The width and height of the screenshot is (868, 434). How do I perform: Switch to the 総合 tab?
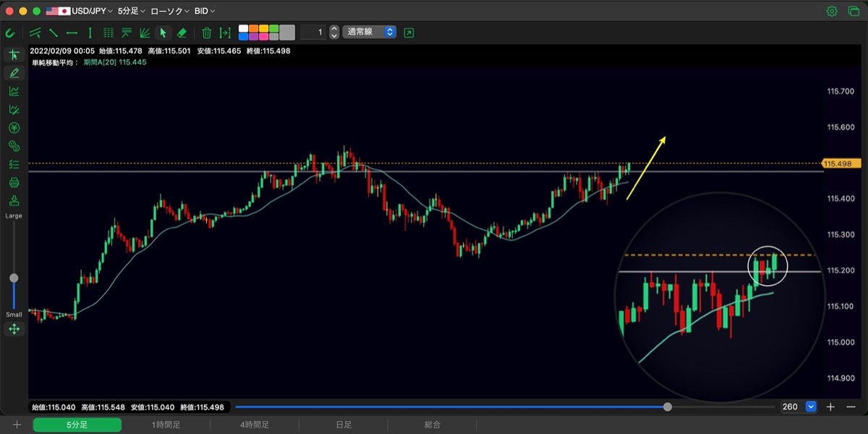432,425
